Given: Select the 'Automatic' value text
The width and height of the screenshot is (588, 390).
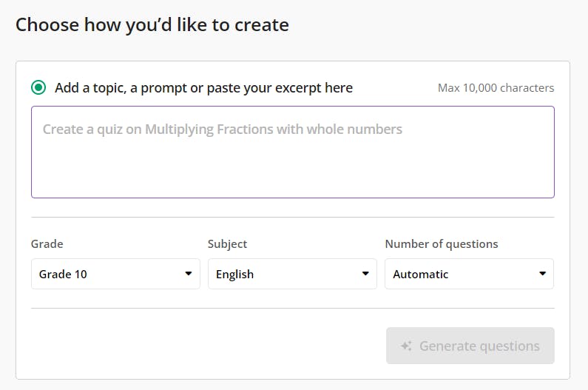Looking at the screenshot, I should pyautogui.click(x=420, y=275).
